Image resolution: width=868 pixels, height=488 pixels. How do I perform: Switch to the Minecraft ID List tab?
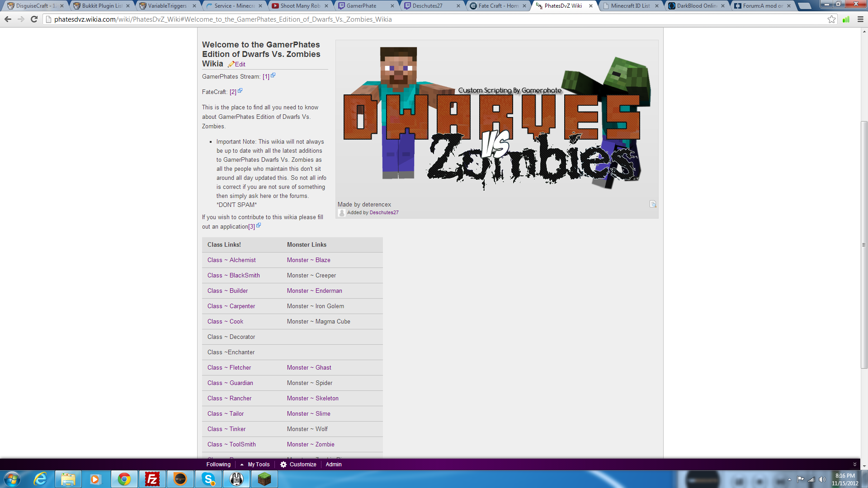[x=630, y=6]
